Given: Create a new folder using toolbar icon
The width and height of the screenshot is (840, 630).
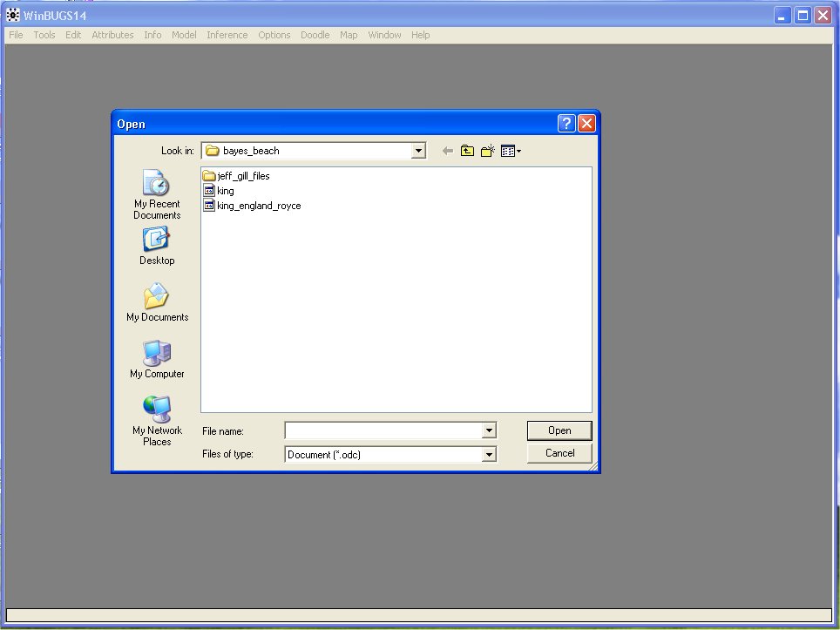Looking at the screenshot, I should pyautogui.click(x=488, y=151).
